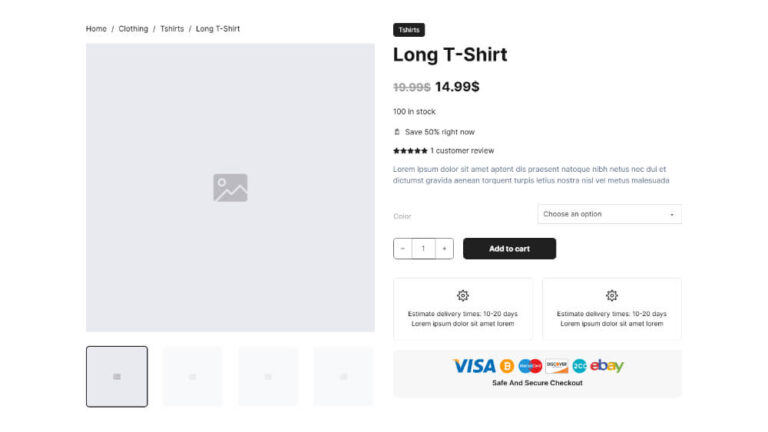Click the Discover card icon
Screen dimensions: 768x432
(557, 366)
